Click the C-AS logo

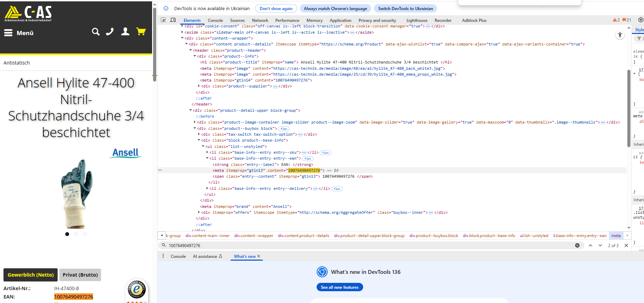[x=28, y=14]
